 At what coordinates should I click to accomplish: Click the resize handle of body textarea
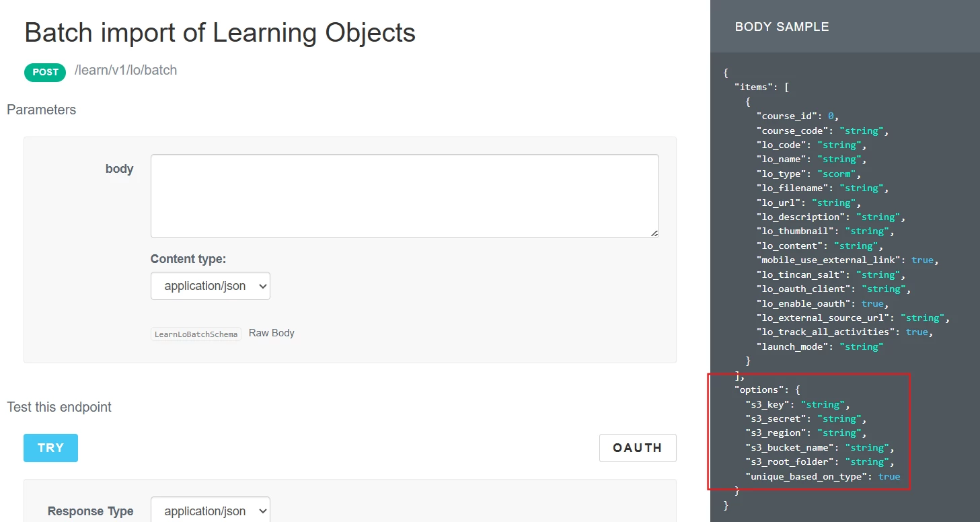pyautogui.click(x=654, y=233)
